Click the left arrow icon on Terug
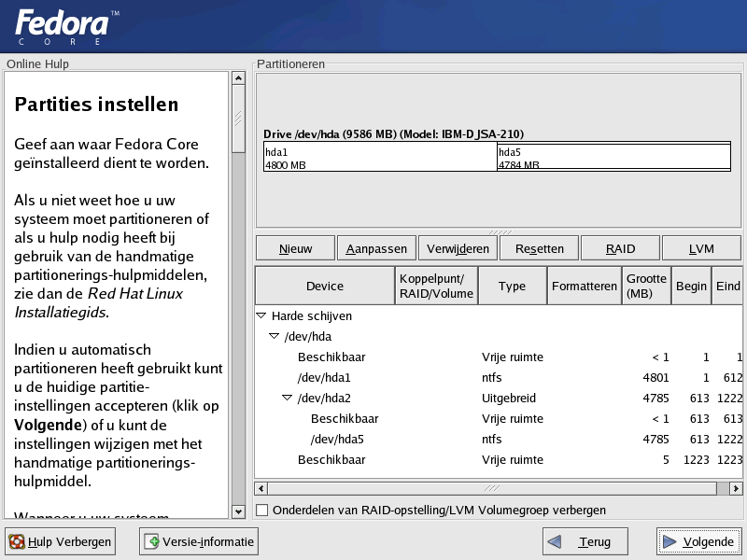The height and width of the screenshot is (560, 747). coord(555,541)
